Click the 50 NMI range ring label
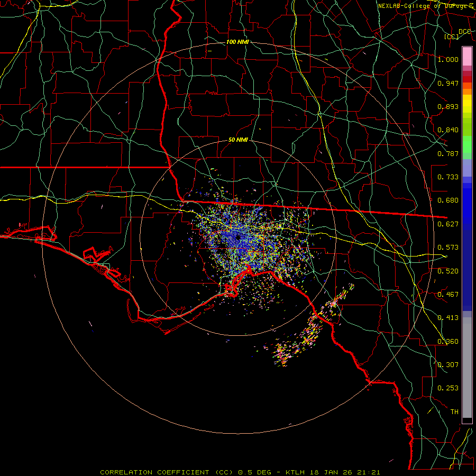 (x=238, y=140)
